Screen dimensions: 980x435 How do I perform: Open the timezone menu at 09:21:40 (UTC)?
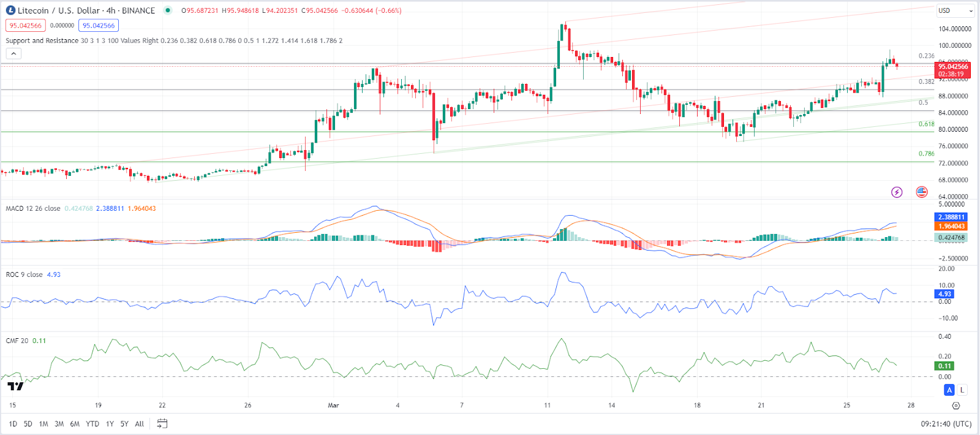click(x=946, y=423)
